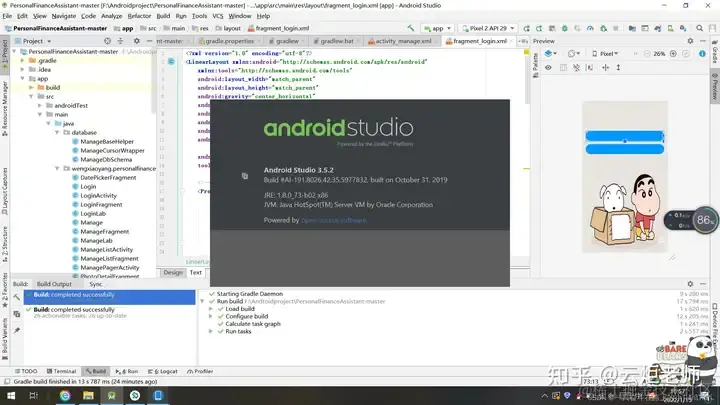Click Search Everywhere magnifier icon
Image resolution: width=720 pixels, height=405 pixels.
[x=699, y=28]
